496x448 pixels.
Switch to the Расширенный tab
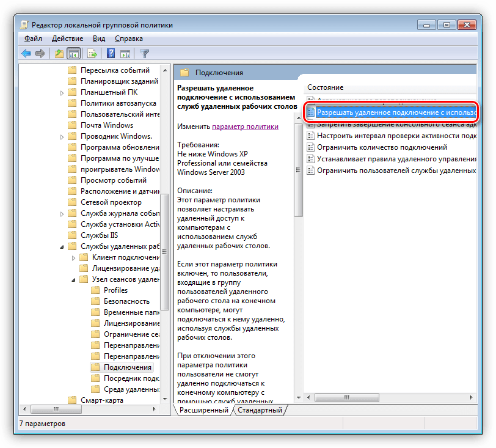point(203,411)
